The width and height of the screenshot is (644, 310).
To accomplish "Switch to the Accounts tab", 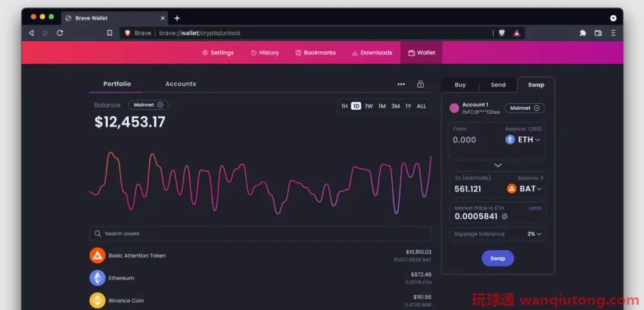I will click(x=181, y=84).
